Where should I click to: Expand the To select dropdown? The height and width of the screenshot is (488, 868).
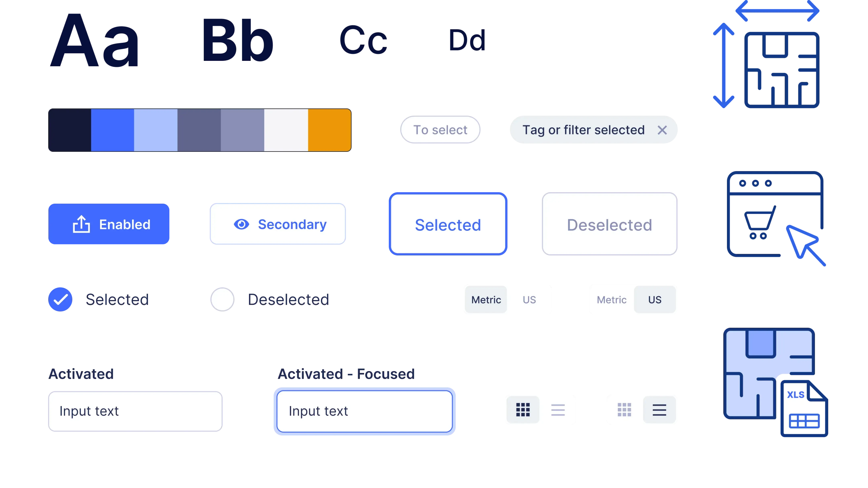[x=440, y=130]
